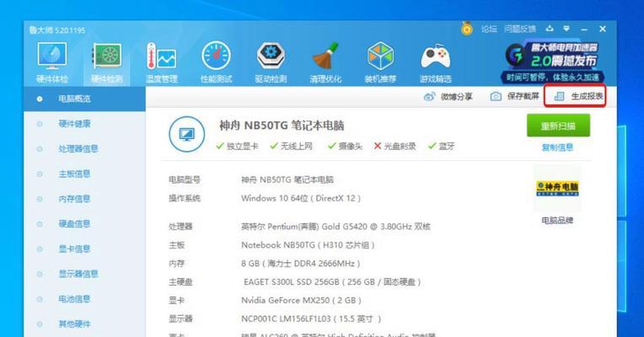Image resolution: width=644 pixels, height=337 pixels.
Task: Click the 神舟电脑 brand logo
Action: coord(557,189)
